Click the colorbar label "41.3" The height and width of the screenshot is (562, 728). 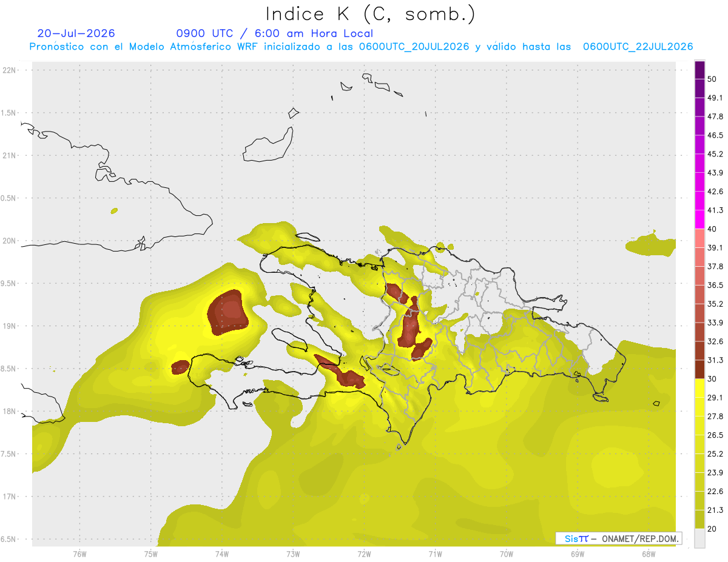(715, 210)
